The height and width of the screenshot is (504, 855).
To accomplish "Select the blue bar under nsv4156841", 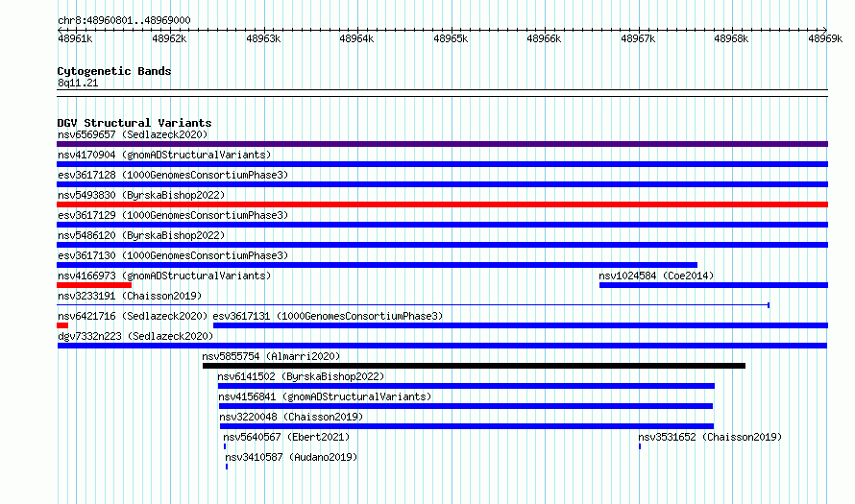I will click(466, 406).
